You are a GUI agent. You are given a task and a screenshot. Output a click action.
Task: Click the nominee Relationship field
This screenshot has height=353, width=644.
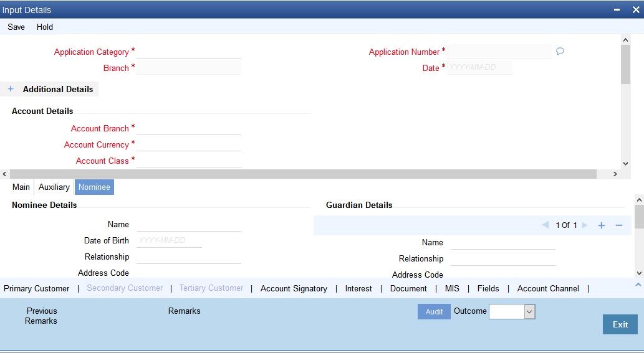pos(189,257)
